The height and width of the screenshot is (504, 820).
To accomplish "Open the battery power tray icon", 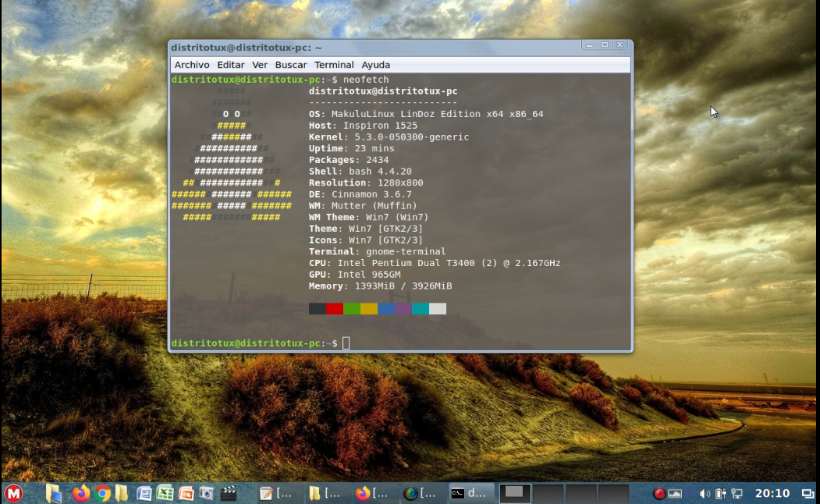I will click(721, 493).
